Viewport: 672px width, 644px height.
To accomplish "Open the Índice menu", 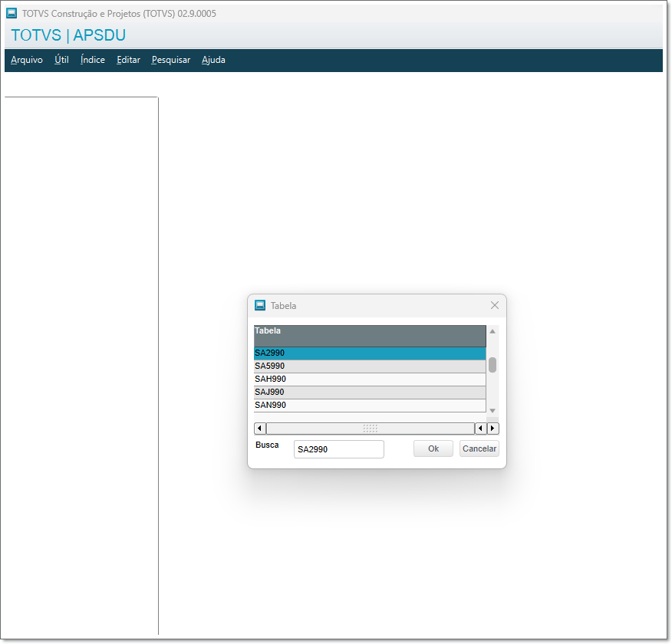I will click(93, 60).
